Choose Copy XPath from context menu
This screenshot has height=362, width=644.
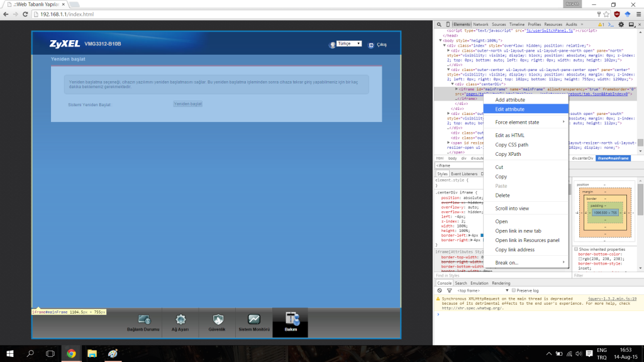pyautogui.click(x=508, y=154)
